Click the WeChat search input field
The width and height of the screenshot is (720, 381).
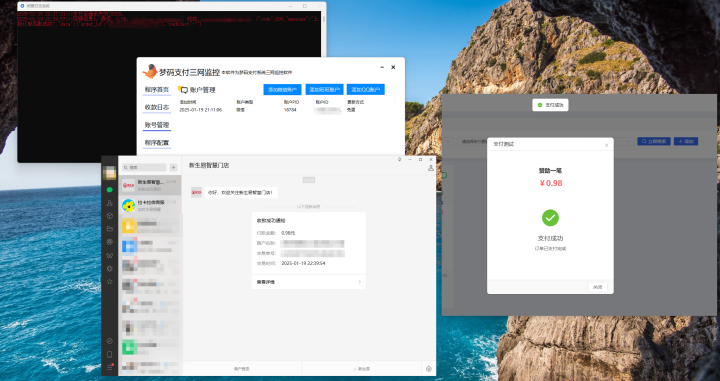pos(144,168)
